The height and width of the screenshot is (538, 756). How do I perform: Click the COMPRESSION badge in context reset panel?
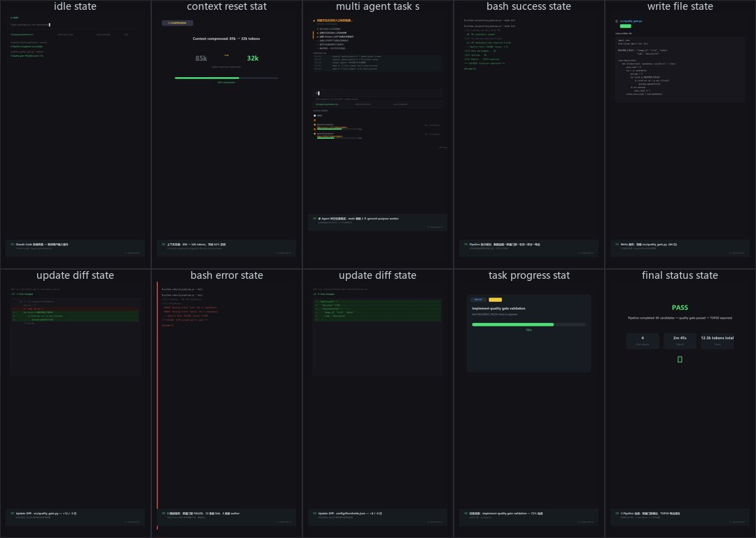177,23
